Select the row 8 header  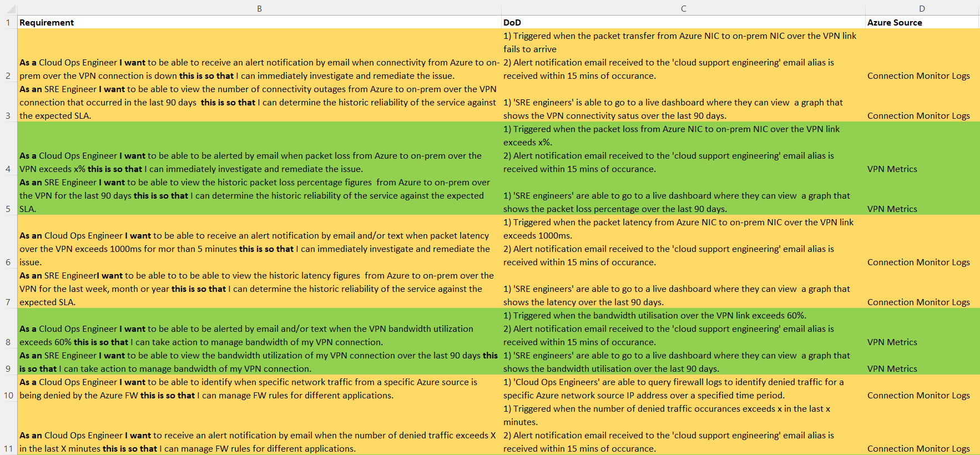8,342
